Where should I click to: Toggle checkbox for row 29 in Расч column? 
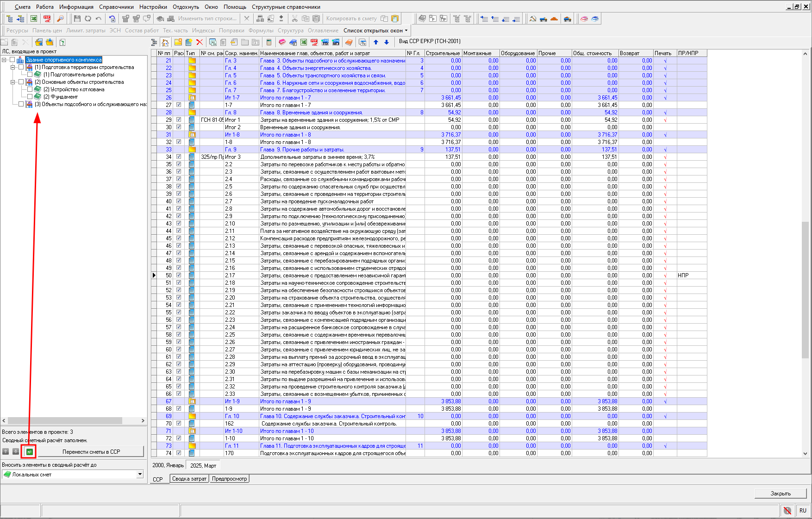(x=179, y=119)
